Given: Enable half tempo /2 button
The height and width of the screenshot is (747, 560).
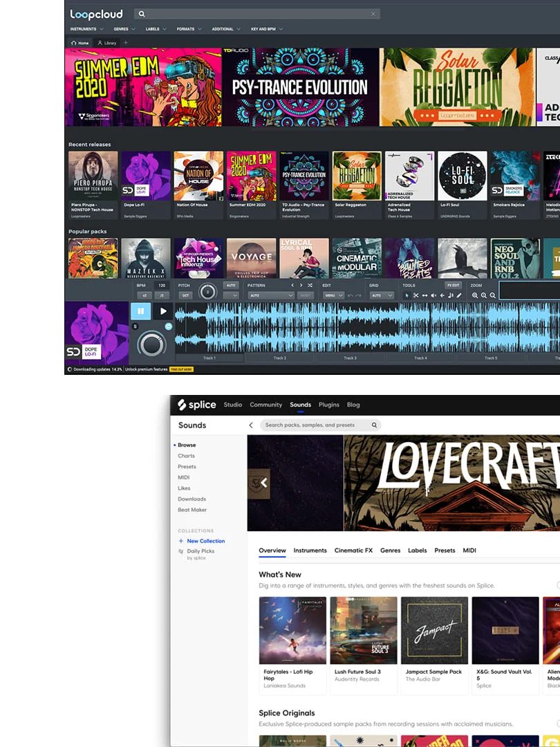Looking at the screenshot, I should (161, 295).
